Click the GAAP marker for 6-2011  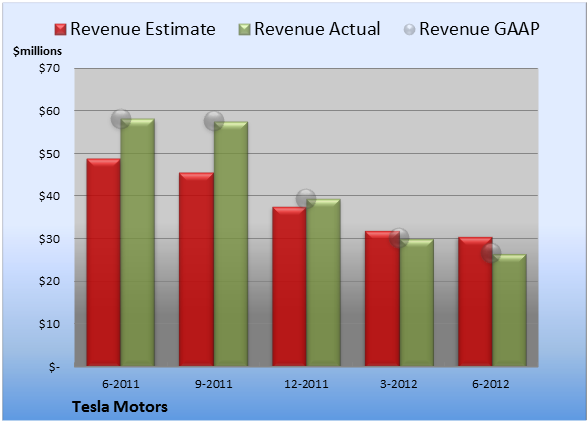121,119
